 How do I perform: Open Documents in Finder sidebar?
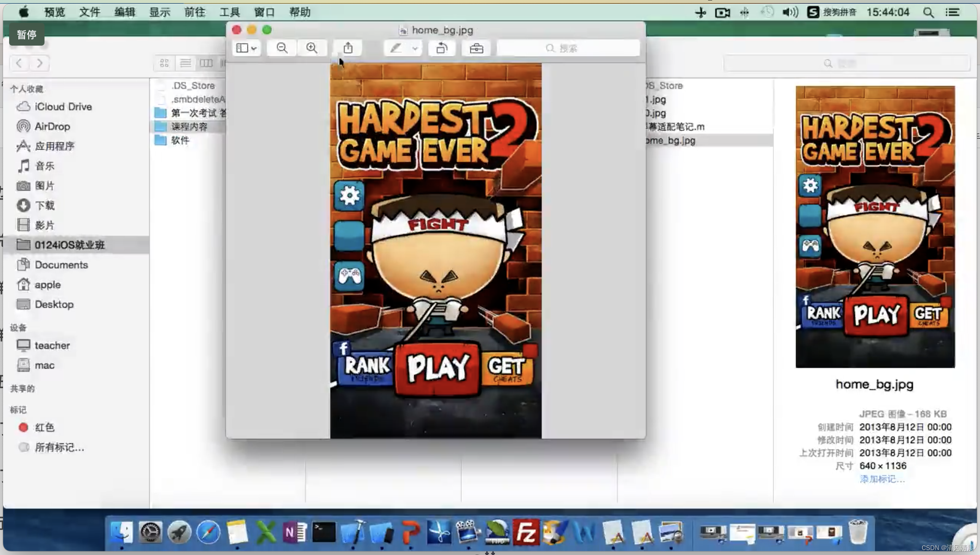61,265
